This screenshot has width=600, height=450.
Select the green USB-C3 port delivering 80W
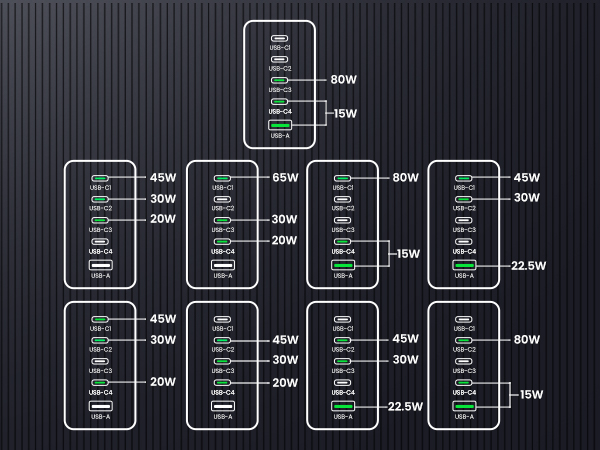click(x=279, y=80)
